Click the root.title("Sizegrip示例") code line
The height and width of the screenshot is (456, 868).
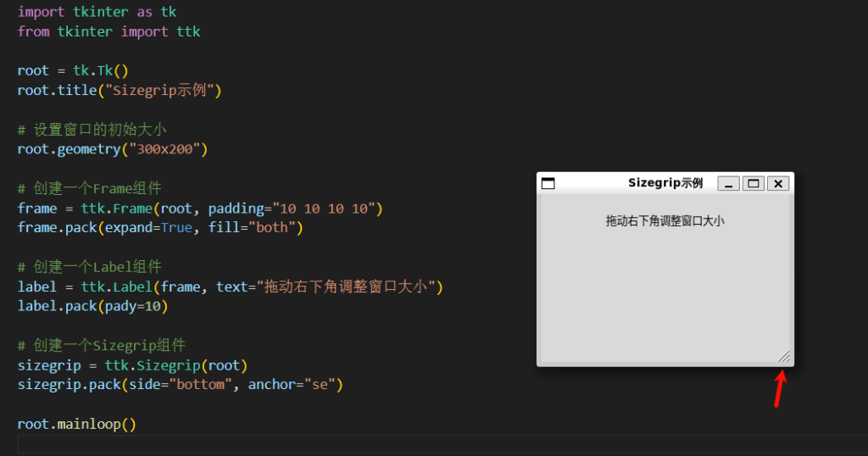[x=119, y=90]
